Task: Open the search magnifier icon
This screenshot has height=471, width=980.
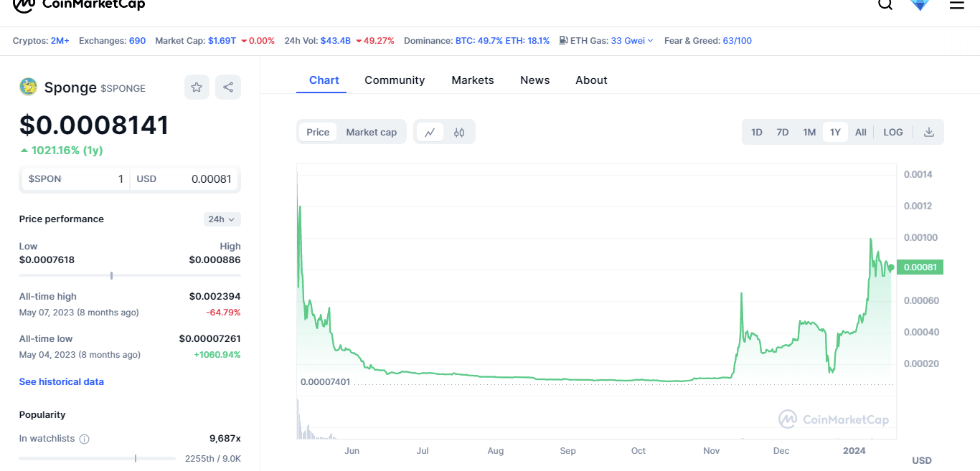Action: 885,4
